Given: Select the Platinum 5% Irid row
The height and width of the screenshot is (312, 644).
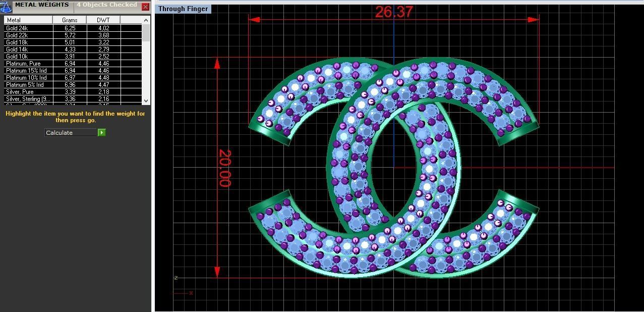Looking at the screenshot, I should (73, 85).
